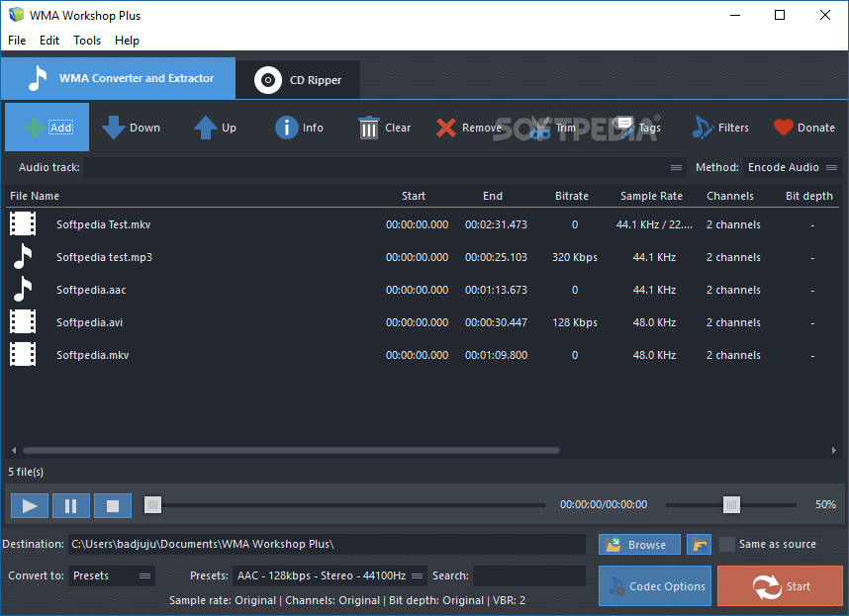Image resolution: width=849 pixels, height=616 pixels.
Task: Click the 320 Kbps bitrate cell
Action: (x=575, y=257)
